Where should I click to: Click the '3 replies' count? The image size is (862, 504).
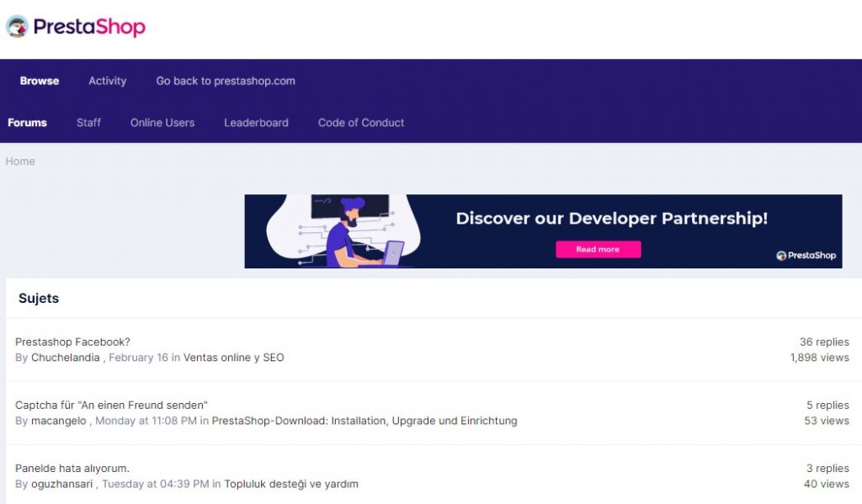pyautogui.click(x=828, y=469)
